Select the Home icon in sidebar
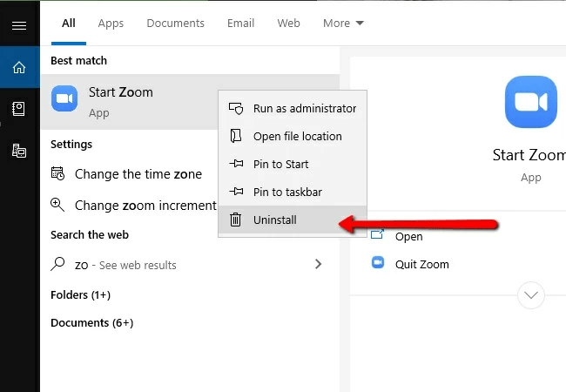566x392 pixels. click(19, 67)
